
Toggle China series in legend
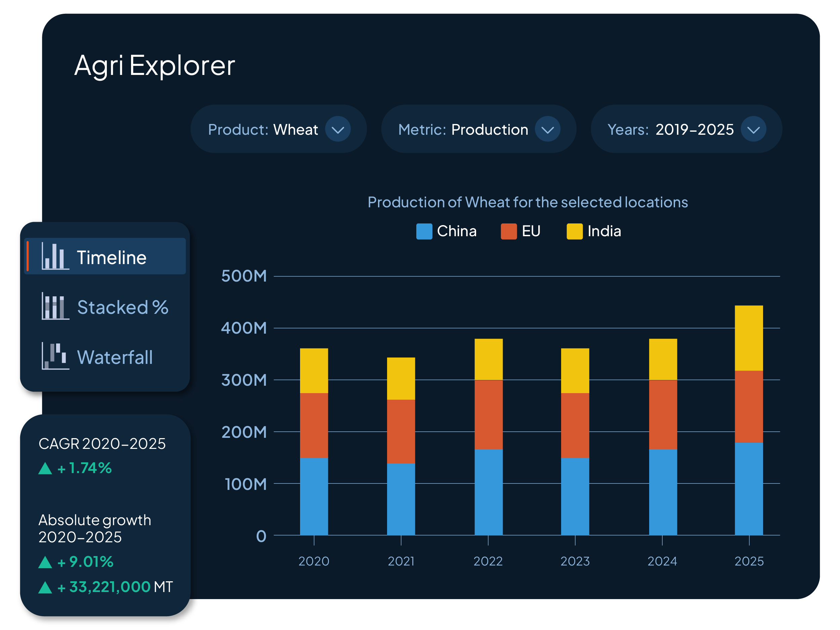coord(456,231)
